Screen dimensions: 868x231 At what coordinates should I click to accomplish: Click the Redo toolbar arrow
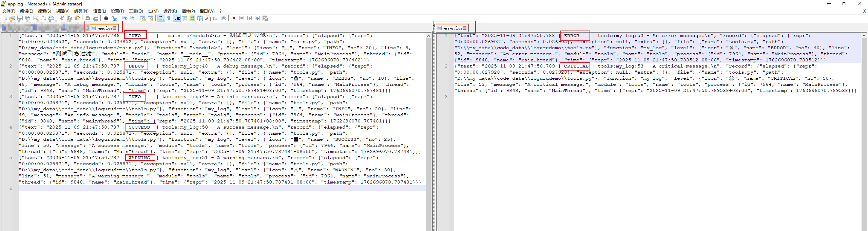pyautogui.click(x=96, y=18)
